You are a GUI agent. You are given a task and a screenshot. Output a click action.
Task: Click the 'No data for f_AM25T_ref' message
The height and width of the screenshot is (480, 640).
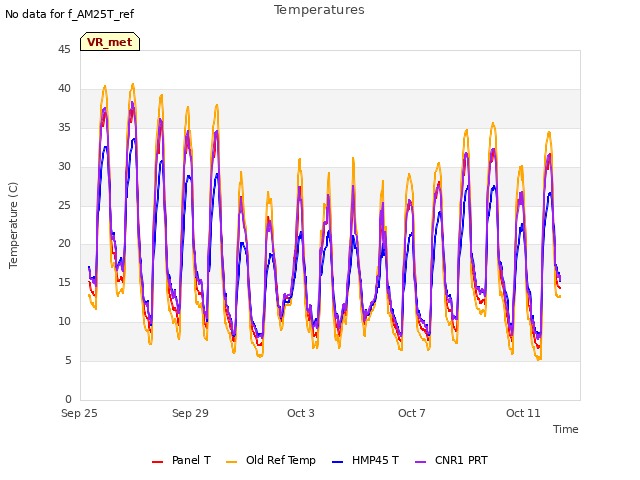tap(69, 14)
